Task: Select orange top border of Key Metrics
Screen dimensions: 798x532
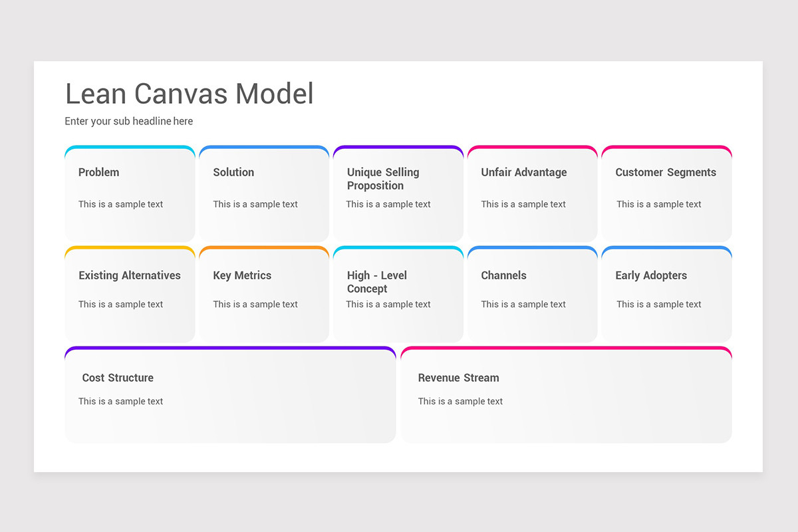Action: click(264, 248)
